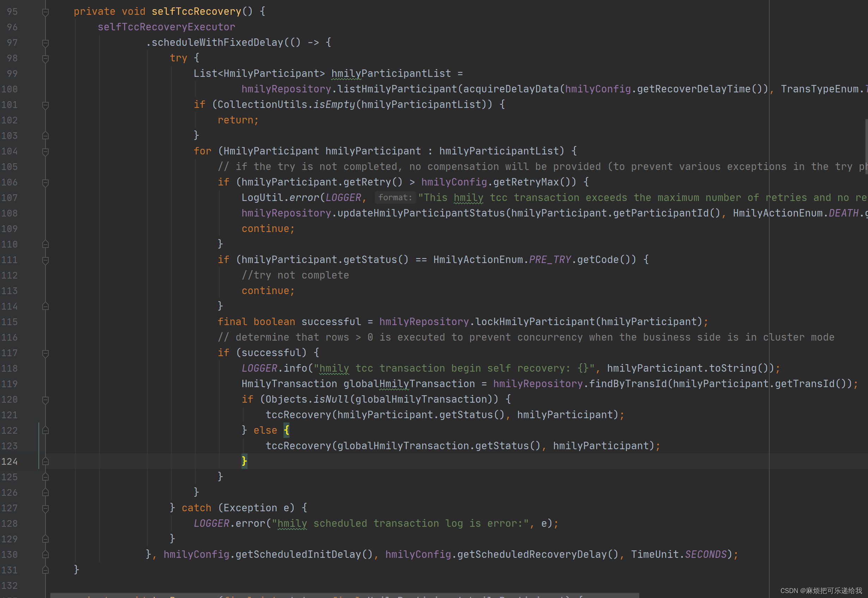The width and height of the screenshot is (868, 598).
Task: Click LOGGER.error on line 128
Action: (x=229, y=524)
